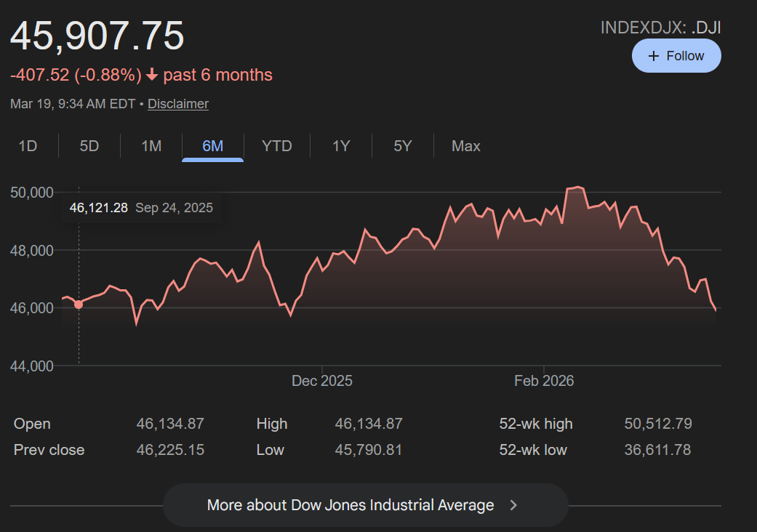Click the plus icon in Follow button
This screenshot has width=757, height=532.
tap(654, 56)
